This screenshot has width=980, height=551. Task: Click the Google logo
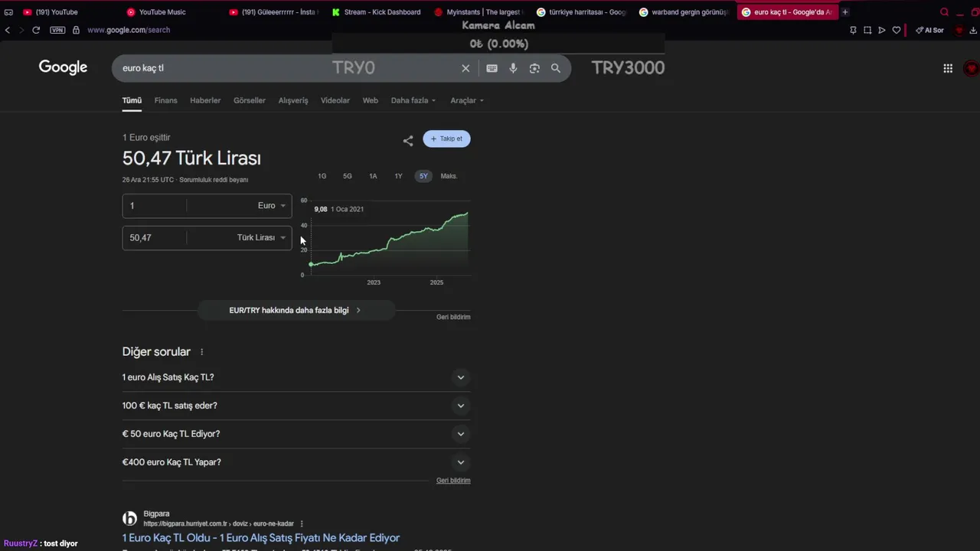click(63, 67)
